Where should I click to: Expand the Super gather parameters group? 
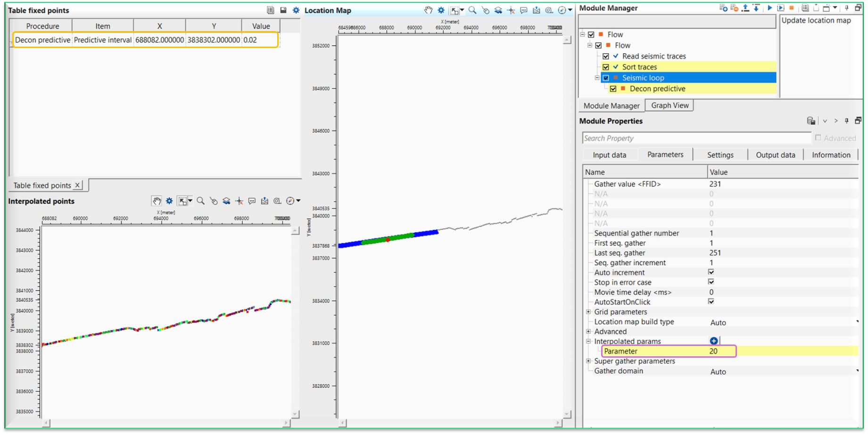[x=588, y=361]
